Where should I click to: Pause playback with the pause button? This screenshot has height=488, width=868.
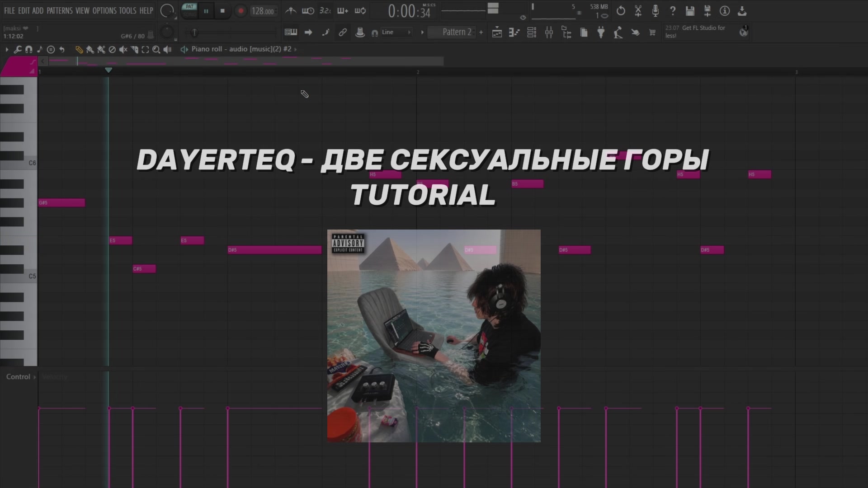click(x=206, y=11)
